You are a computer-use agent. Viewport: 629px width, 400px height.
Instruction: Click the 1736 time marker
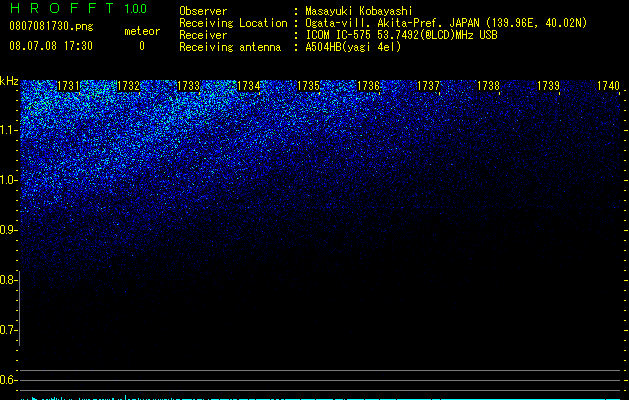(x=368, y=86)
